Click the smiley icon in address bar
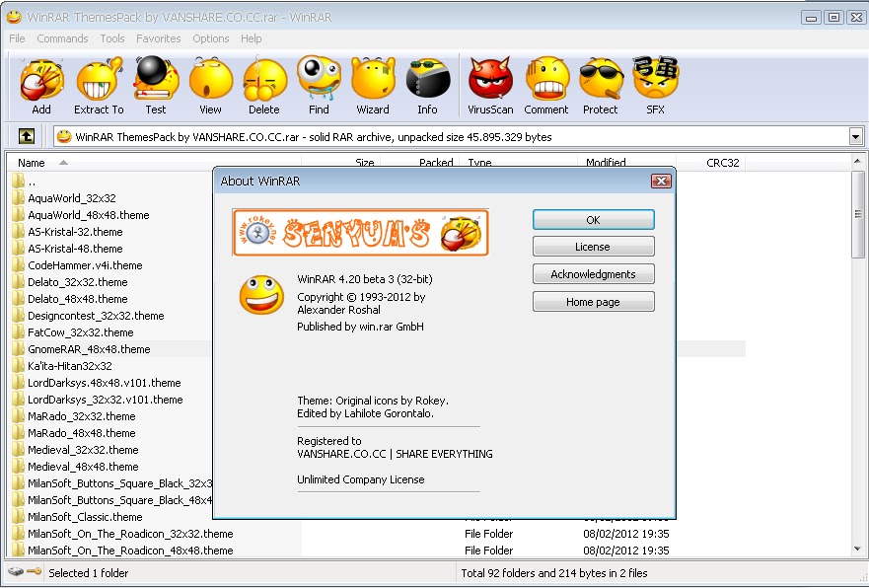The width and height of the screenshot is (869, 588). tap(64, 136)
